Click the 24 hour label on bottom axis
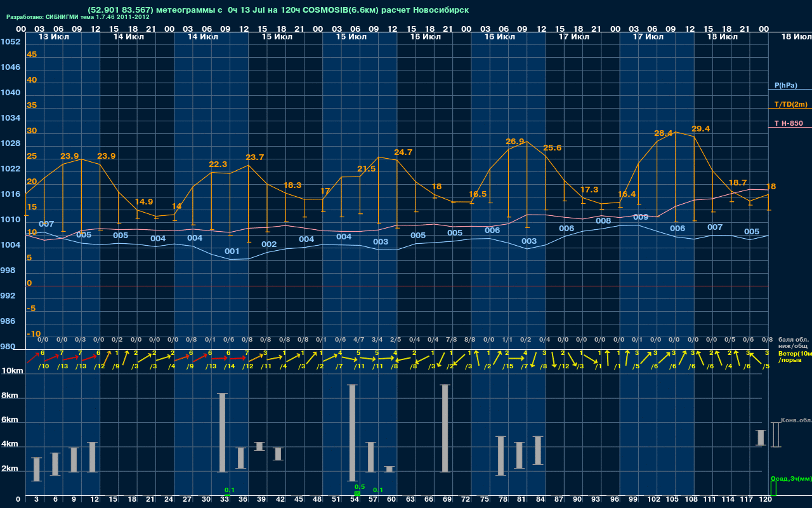812x508 pixels. 169,500
